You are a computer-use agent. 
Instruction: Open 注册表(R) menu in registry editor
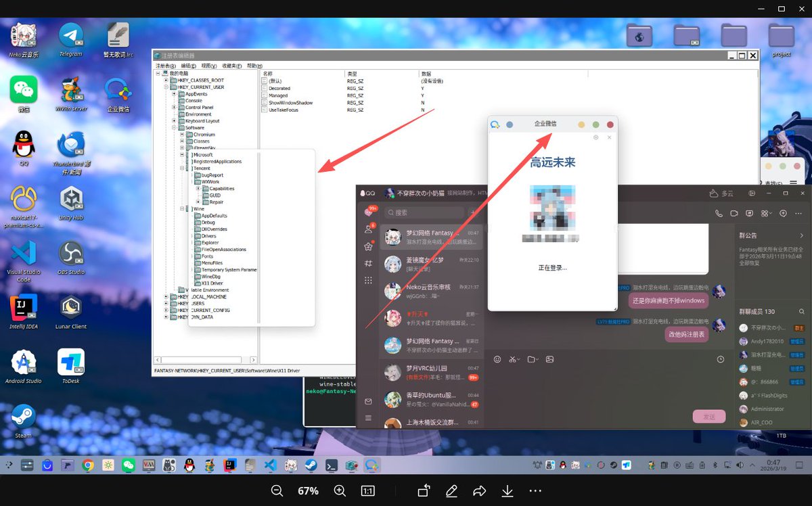166,66
